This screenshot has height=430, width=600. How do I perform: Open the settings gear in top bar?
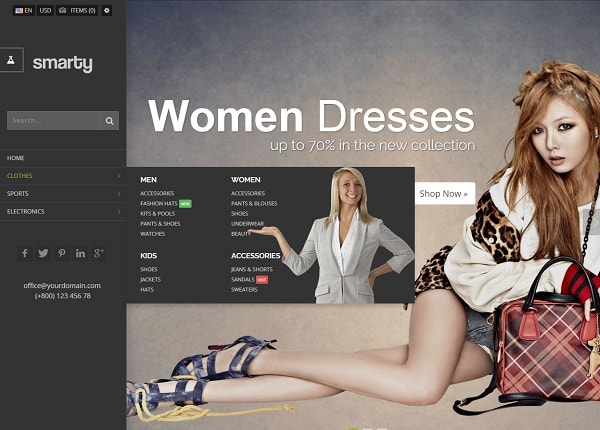pyautogui.click(x=107, y=10)
